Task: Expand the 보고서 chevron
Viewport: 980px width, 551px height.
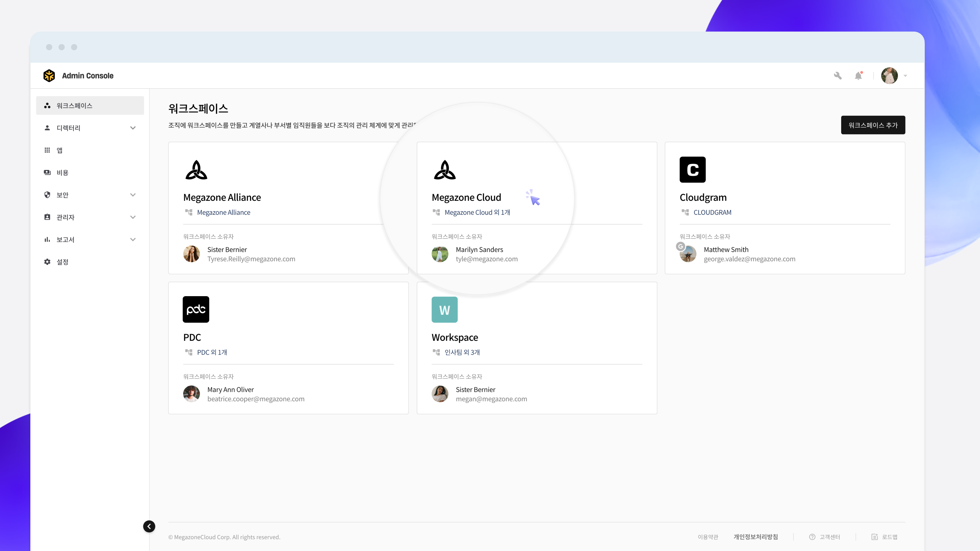Action: pyautogui.click(x=133, y=240)
